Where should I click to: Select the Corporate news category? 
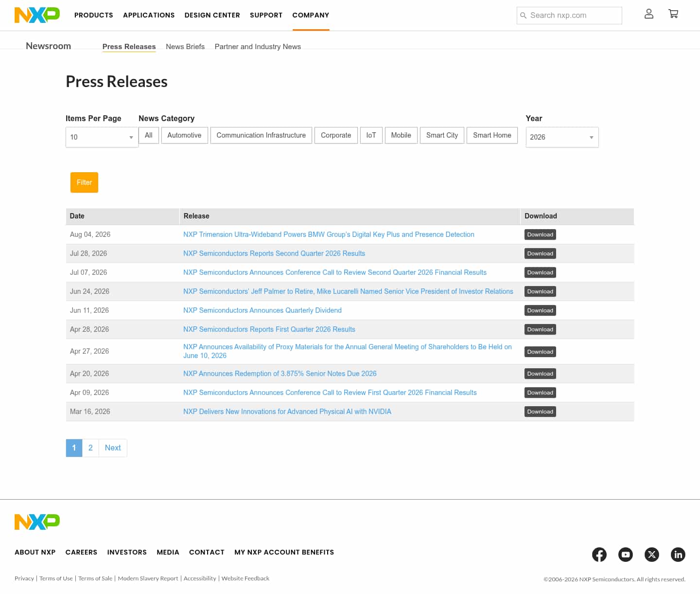coord(336,135)
